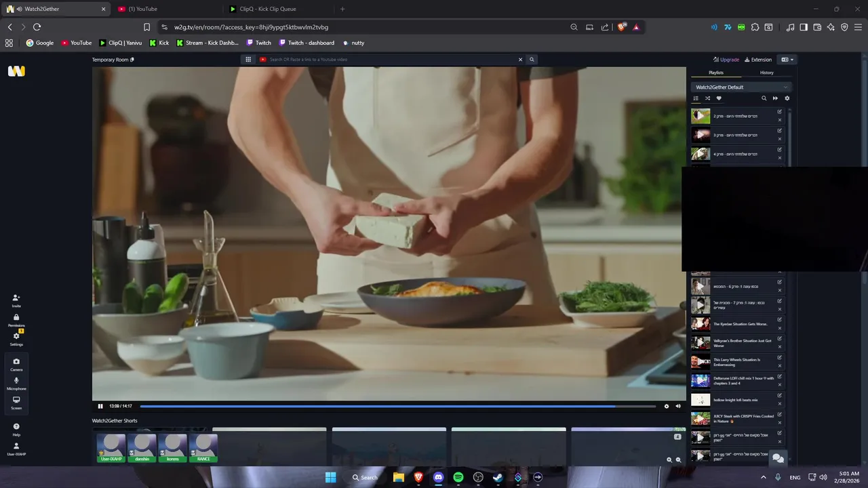Screen dimensions: 868x488
Task: Remove 'This Larry Wheels Situation' item
Action: tap(780, 366)
